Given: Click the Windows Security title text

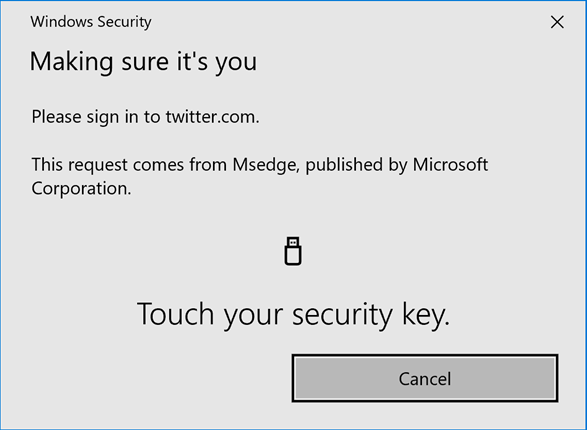Looking at the screenshot, I should (x=91, y=22).
